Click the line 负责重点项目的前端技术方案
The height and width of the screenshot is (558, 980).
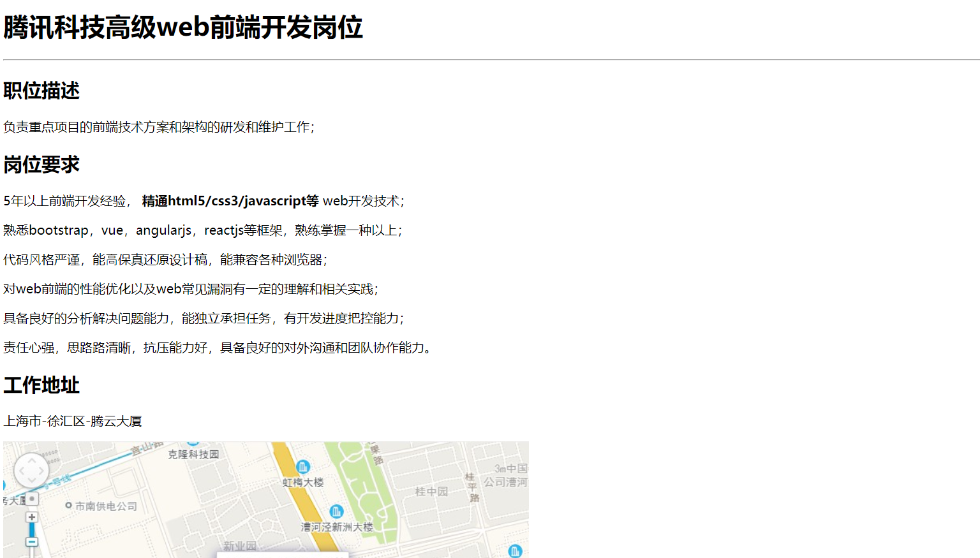point(159,127)
